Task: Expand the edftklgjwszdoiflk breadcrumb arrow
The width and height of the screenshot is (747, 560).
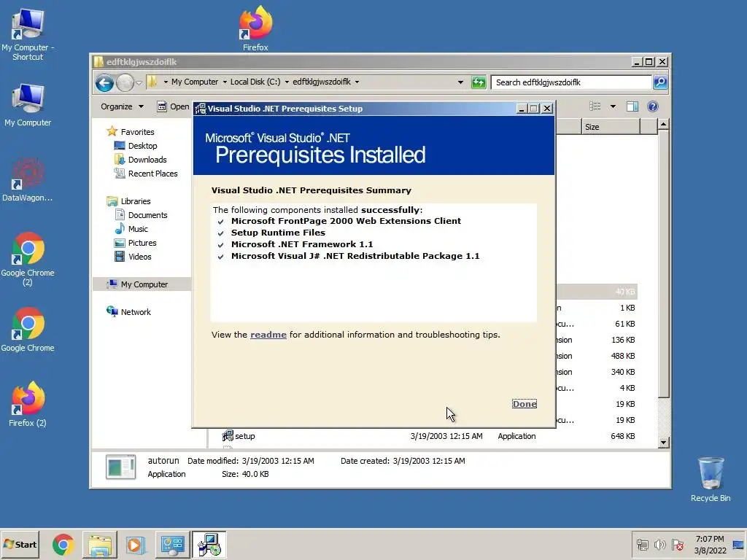Action: click(357, 82)
